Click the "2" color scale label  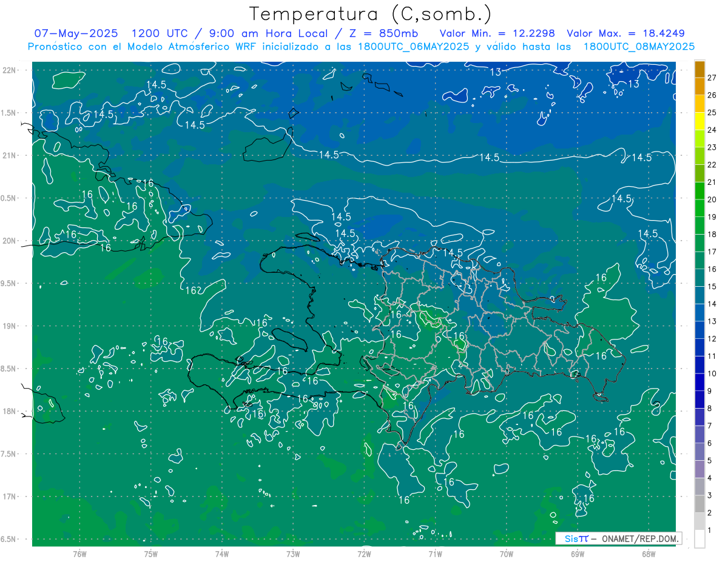(709, 513)
